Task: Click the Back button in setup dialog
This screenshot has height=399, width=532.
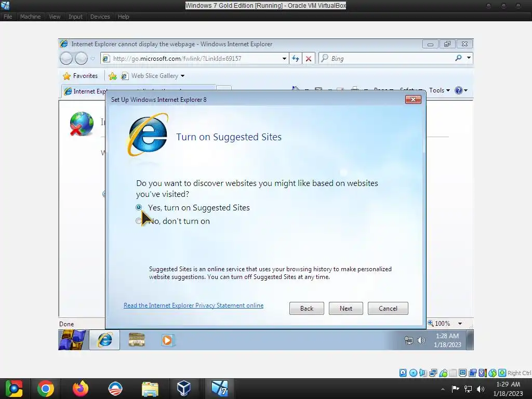Action: pyautogui.click(x=307, y=308)
